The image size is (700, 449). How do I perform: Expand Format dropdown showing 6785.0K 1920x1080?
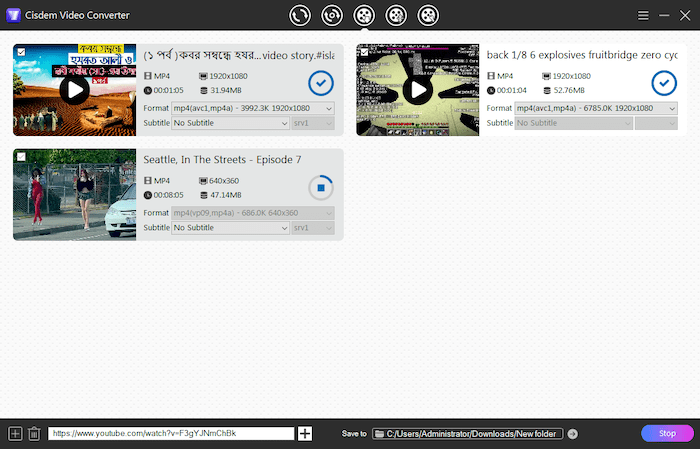pyautogui.click(x=597, y=108)
